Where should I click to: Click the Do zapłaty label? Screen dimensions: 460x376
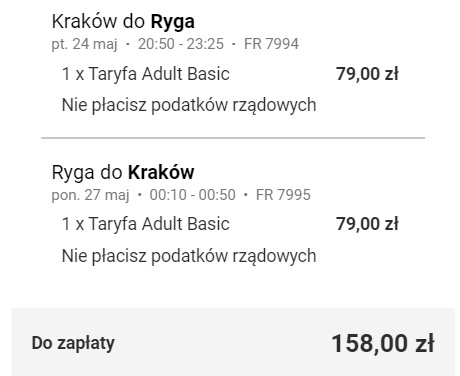point(73,343)
